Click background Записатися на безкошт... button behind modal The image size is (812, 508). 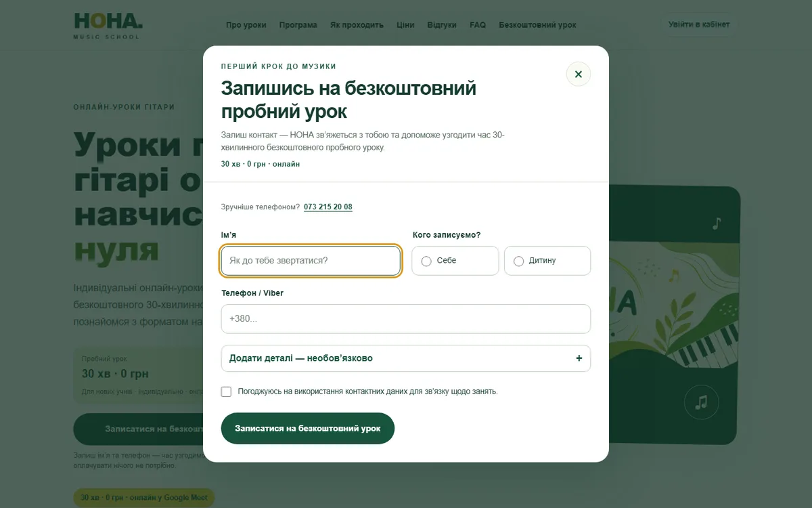tap(139, 429)
